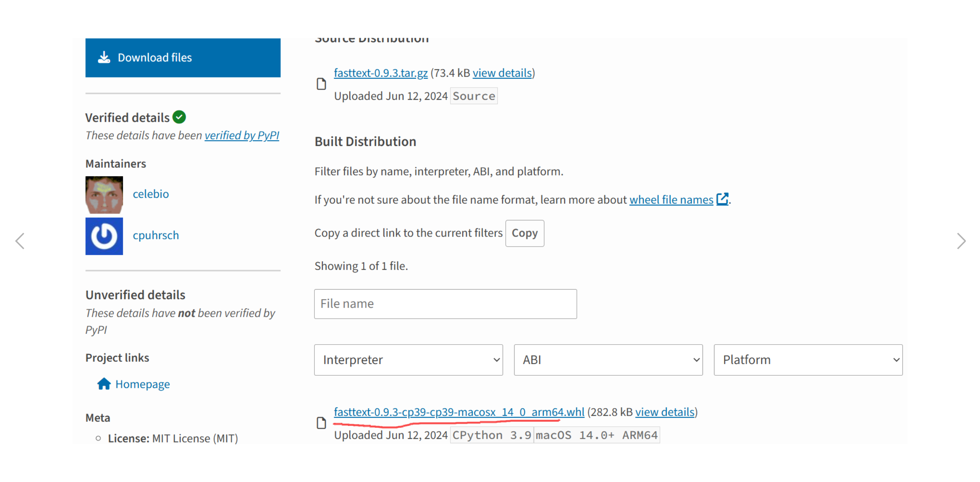The image size is (980, 482).
Task: Click celebio's avatar thumbnail
Action: click(104, 195)
